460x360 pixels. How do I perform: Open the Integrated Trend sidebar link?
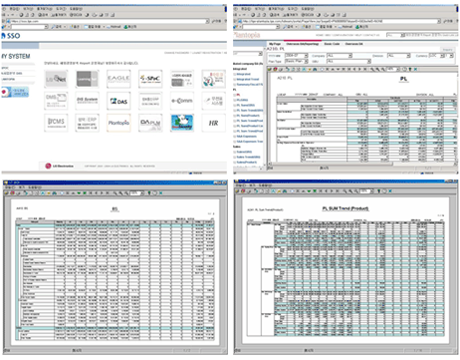[x=248, y=79]
